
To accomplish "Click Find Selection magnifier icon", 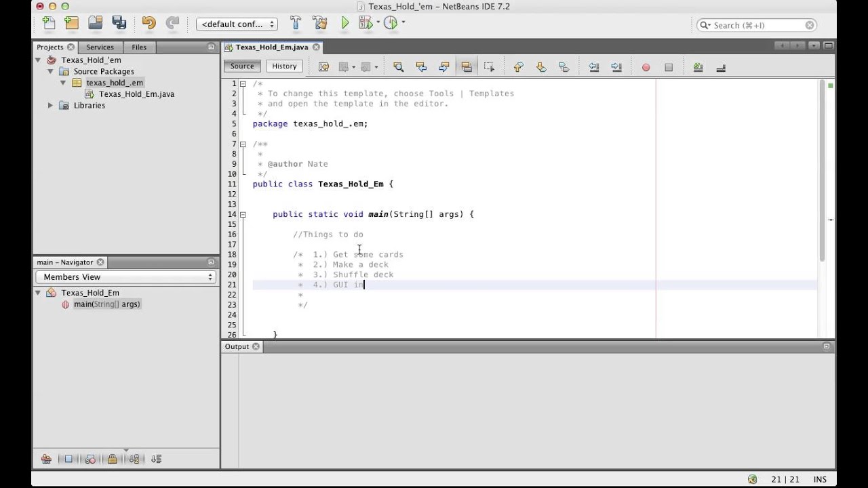I will coord(398,67).
